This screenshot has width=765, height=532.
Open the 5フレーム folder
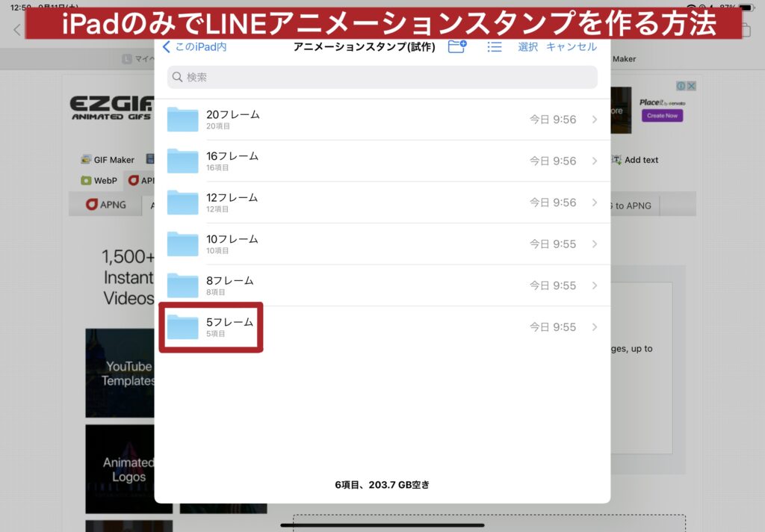click(x=382, y=327)
